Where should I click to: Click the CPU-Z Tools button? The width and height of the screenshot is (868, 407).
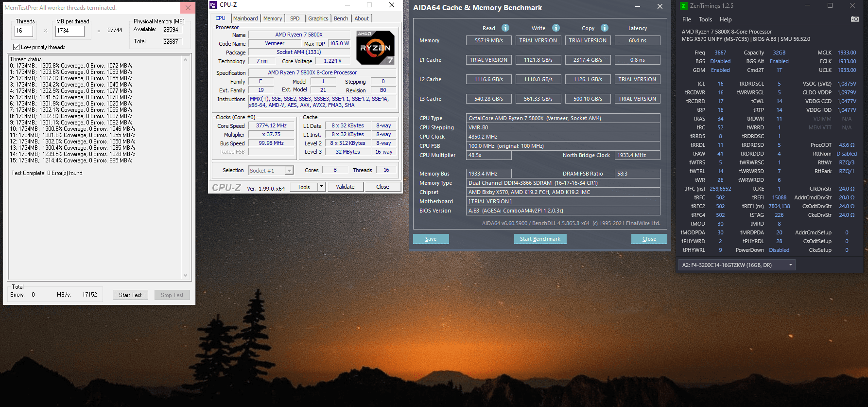click(x=304, y=187)
